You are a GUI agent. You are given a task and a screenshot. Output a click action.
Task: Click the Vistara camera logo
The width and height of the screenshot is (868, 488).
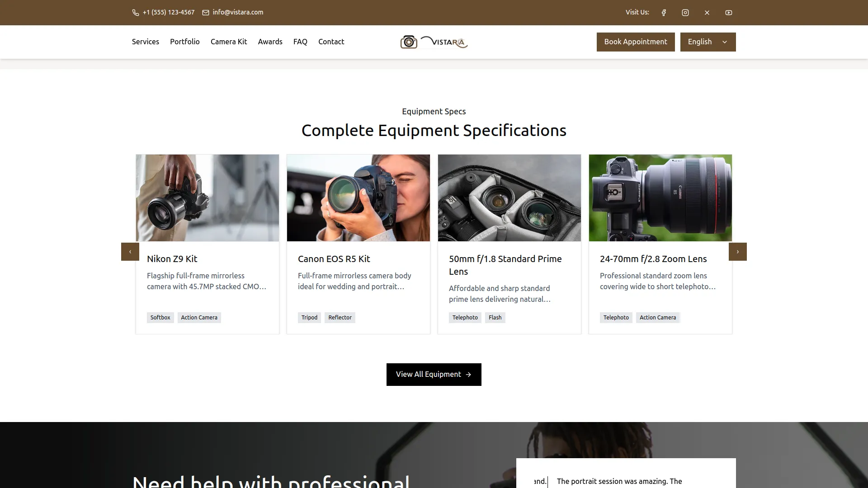point(434,42)
